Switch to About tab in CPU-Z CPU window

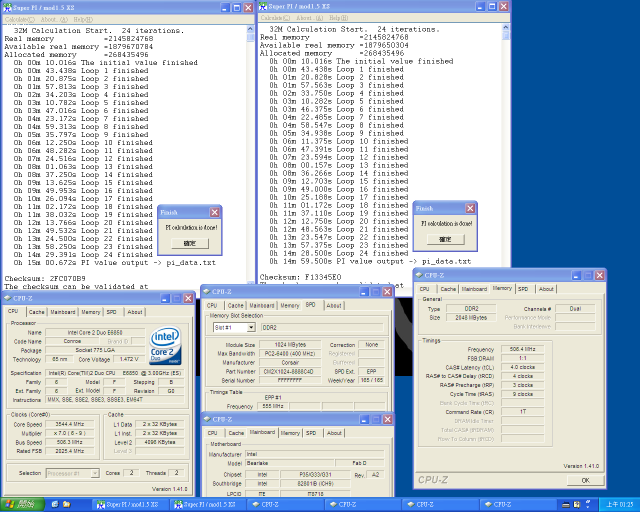click(135, 312)
